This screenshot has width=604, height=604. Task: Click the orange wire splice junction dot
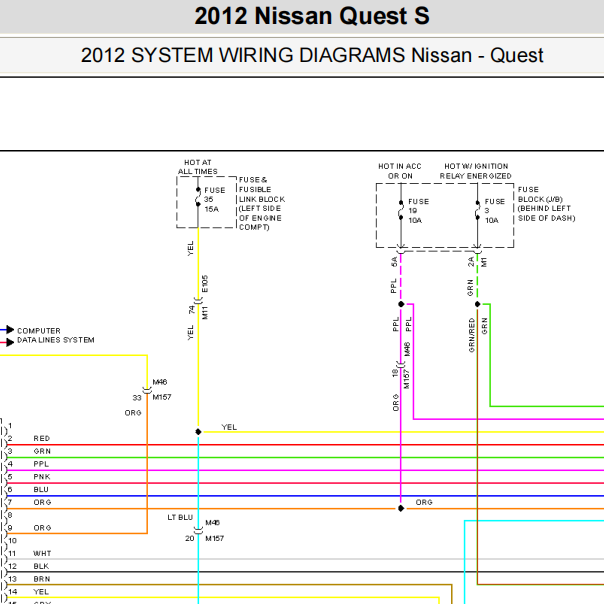pos(401,508)
